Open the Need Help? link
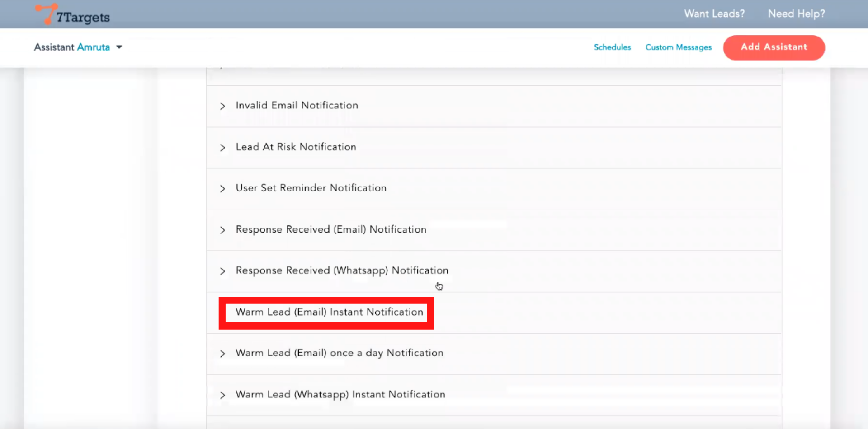Screen dimensions: 868x429 pos(796,14)
